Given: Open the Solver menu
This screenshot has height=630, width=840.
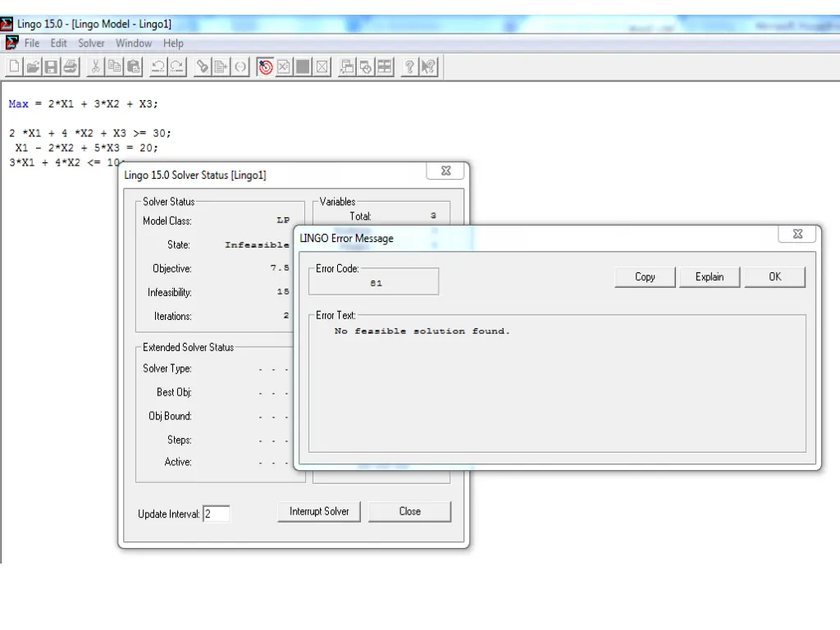Looking at the screenshot, I should pyautogui.click(x=91, y=43).
